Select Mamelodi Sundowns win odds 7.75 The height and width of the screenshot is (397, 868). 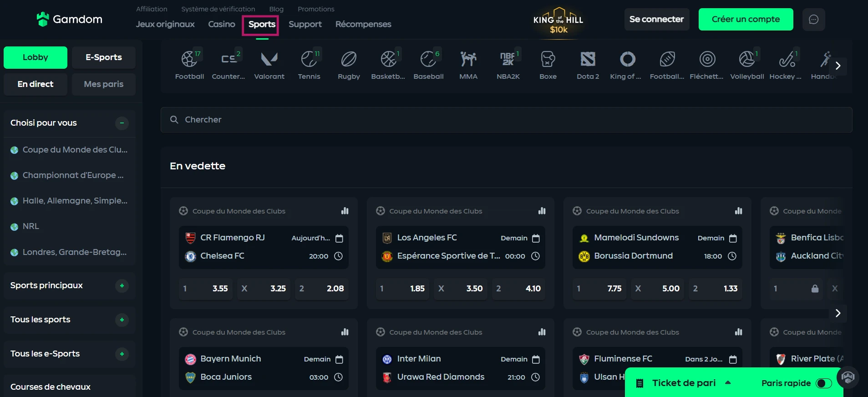click(x=599, y=289)
